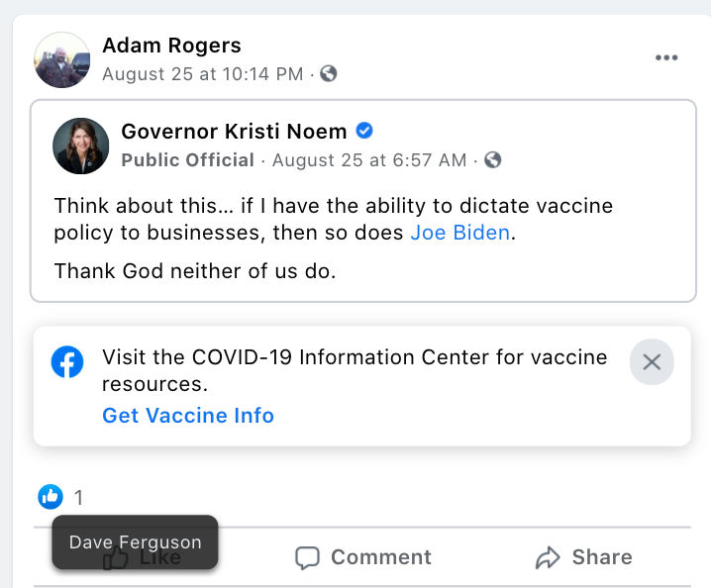Click the blue thumbs-up reaction icon
Image resolution: width=711 pixels, height=588 pixels.
click(x=51, y=497)
